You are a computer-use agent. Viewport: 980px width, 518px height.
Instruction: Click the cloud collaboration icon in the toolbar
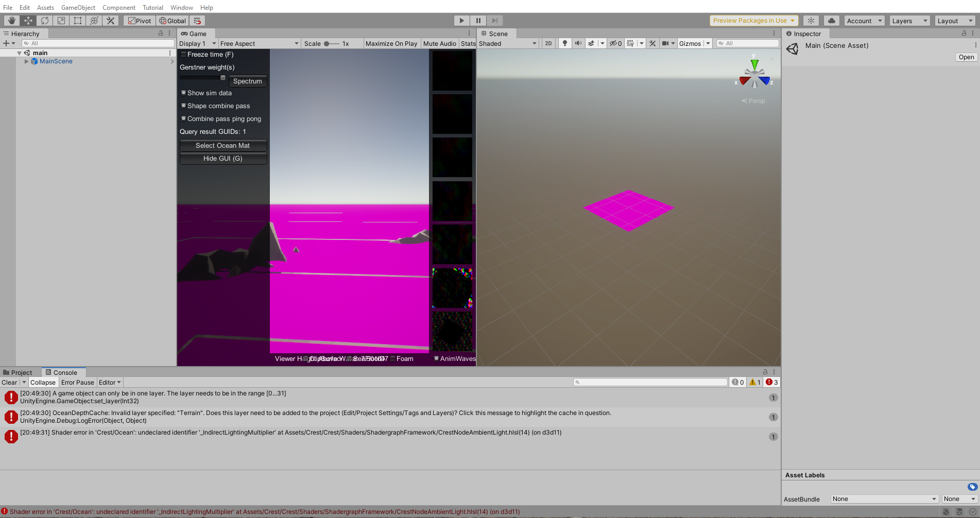[x=831, y=21]
